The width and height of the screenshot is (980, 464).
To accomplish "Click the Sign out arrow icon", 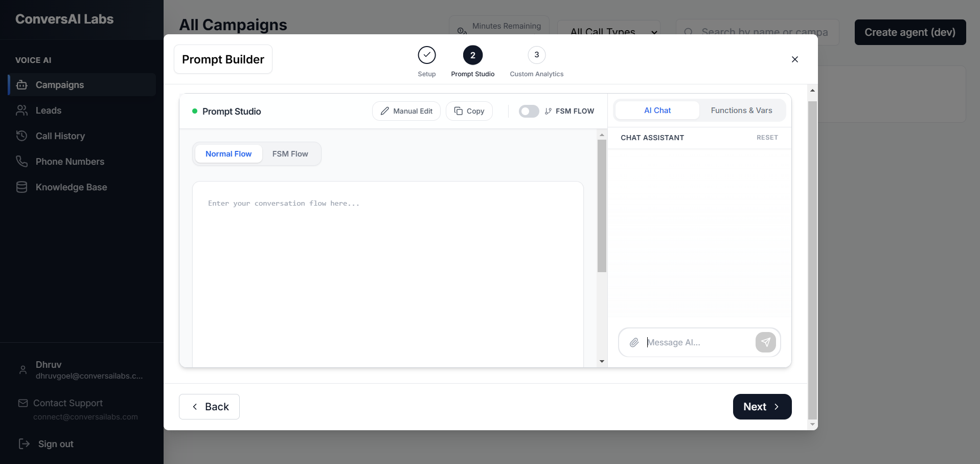I will 24,444.
